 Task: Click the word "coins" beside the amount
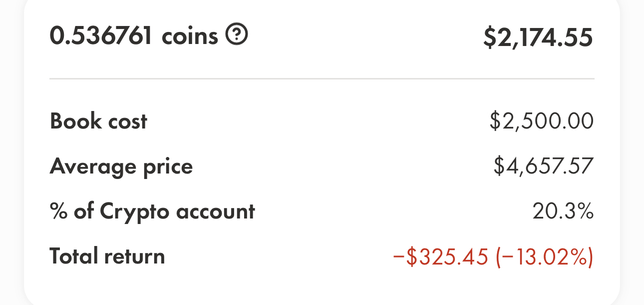point(190,36)
